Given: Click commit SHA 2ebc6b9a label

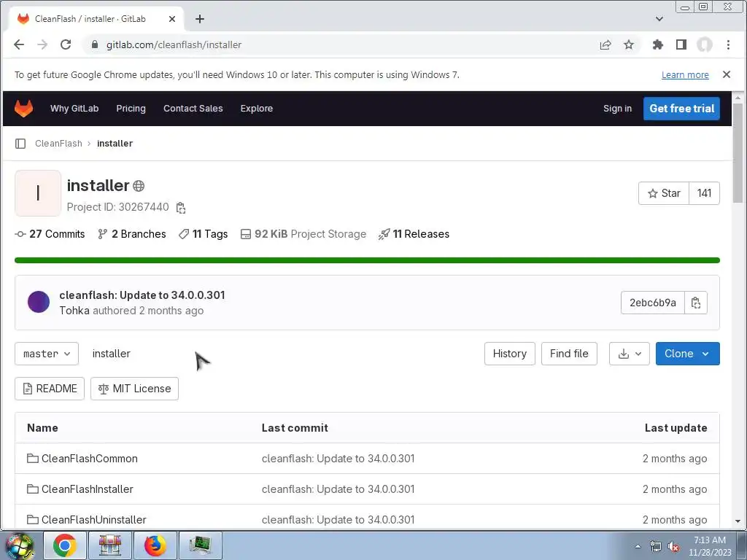Looking at the screenshot, I should coord(653,303).
